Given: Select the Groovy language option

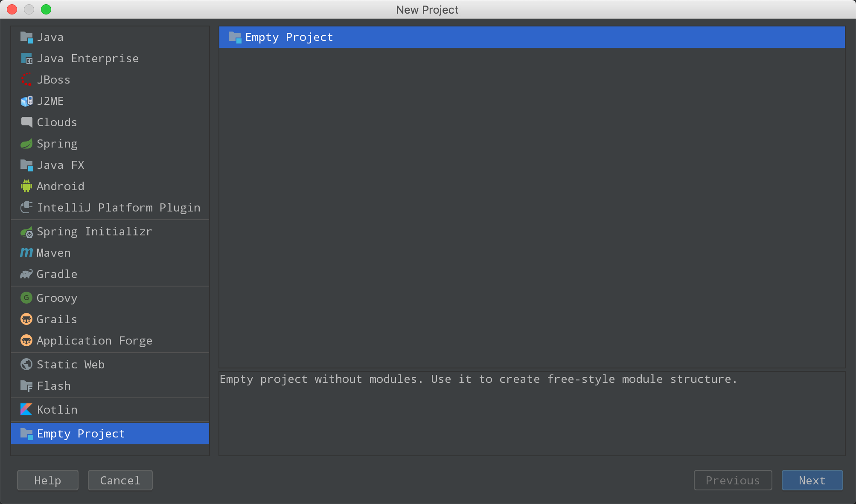Looking at the screenshot, I should tap(57, 298).
